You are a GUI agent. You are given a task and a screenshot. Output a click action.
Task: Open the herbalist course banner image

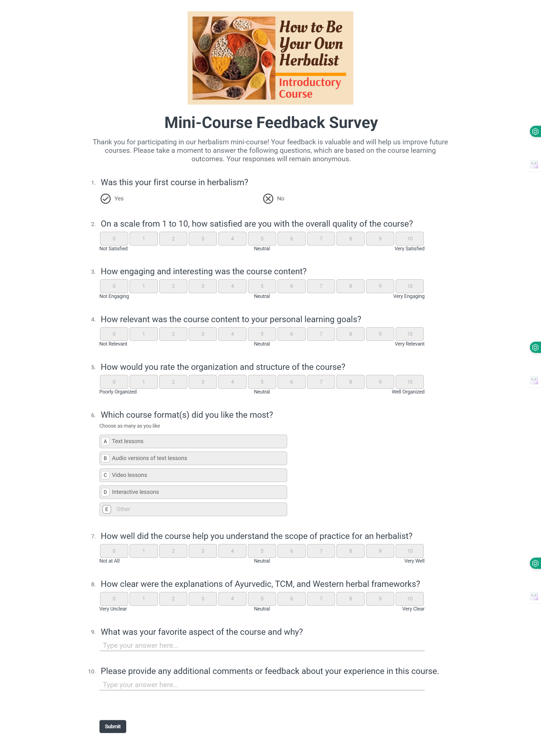[x=270, y=58]
